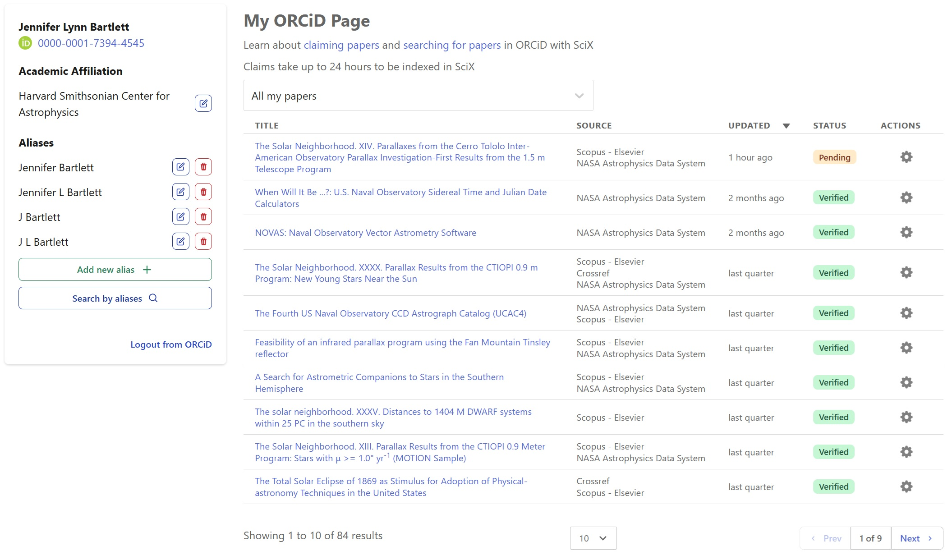Image resolution: width=952 pixels, height=560 pixels.
Task: Click Scopus - Elsevier source for XXXV paper
Action: click(610, 418)
